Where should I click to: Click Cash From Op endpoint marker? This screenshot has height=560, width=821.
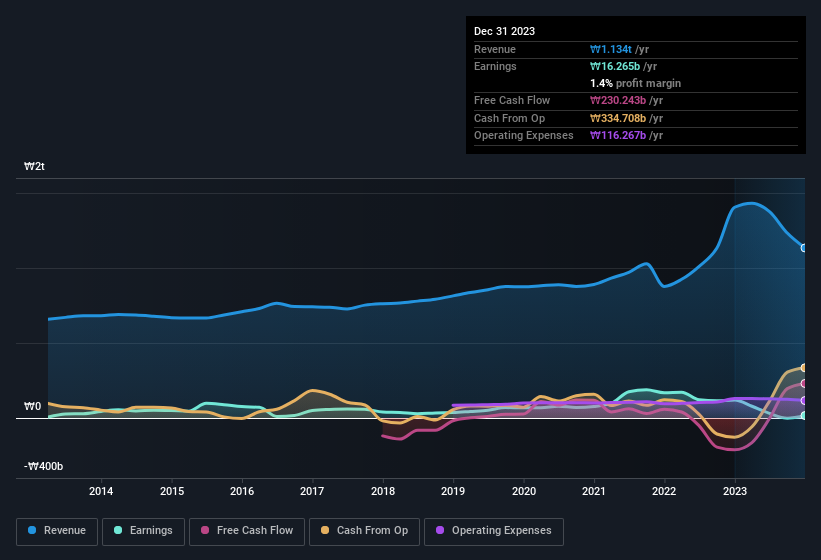tap(804, 368)
